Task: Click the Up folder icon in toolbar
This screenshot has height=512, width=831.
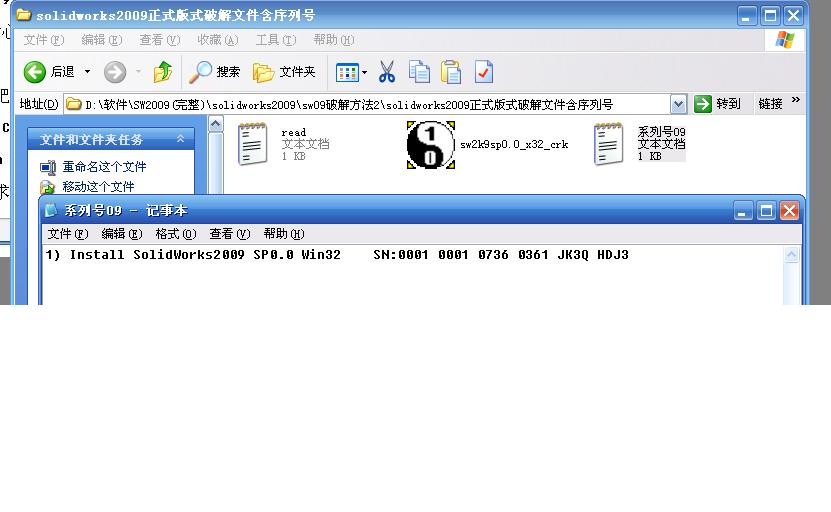Action: (x=163, y=72)
